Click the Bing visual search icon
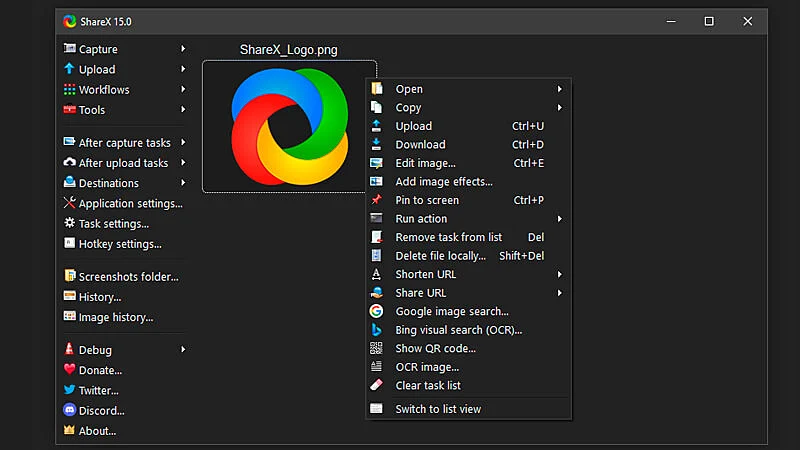The width and height of the screenshot is (800, 450). (x=376, y=330)
